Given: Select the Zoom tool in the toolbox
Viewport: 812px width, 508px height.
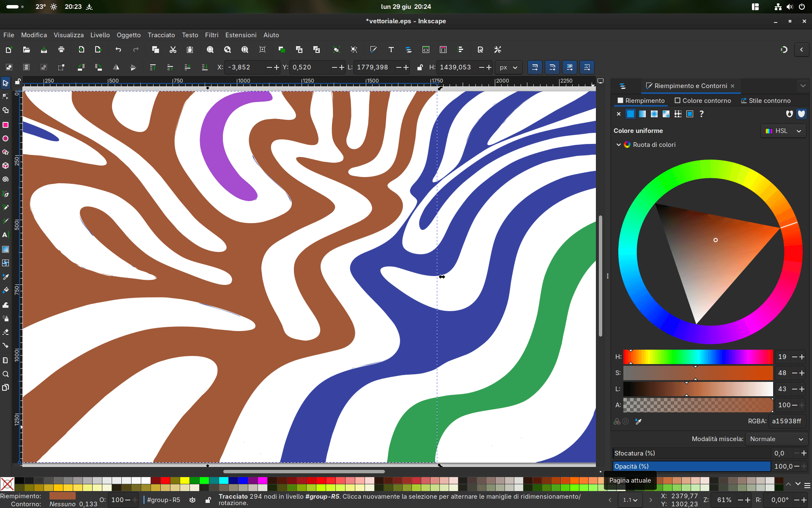Looking at the screenshot, I should [x=5, y=374].
